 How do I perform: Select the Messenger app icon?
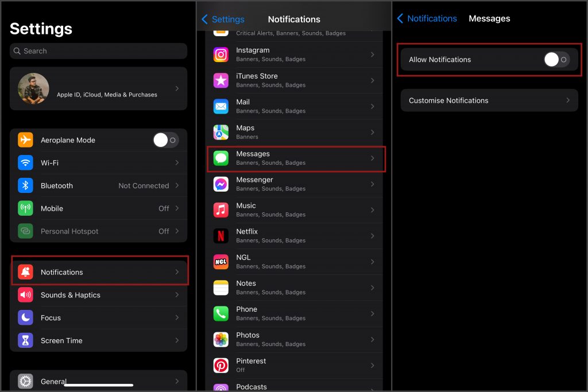[x=221, y=184]
